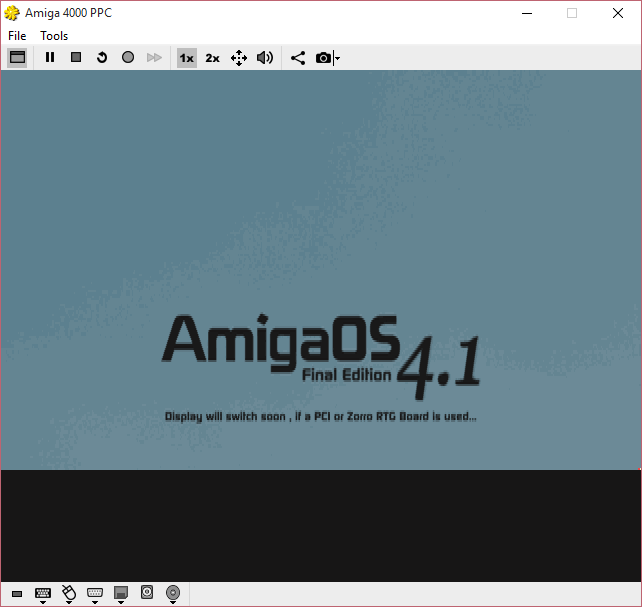Viewport: 642px width, 607px height.
Task: Click the Amiga 4000 PPC title icon
Action: point(12,13)
